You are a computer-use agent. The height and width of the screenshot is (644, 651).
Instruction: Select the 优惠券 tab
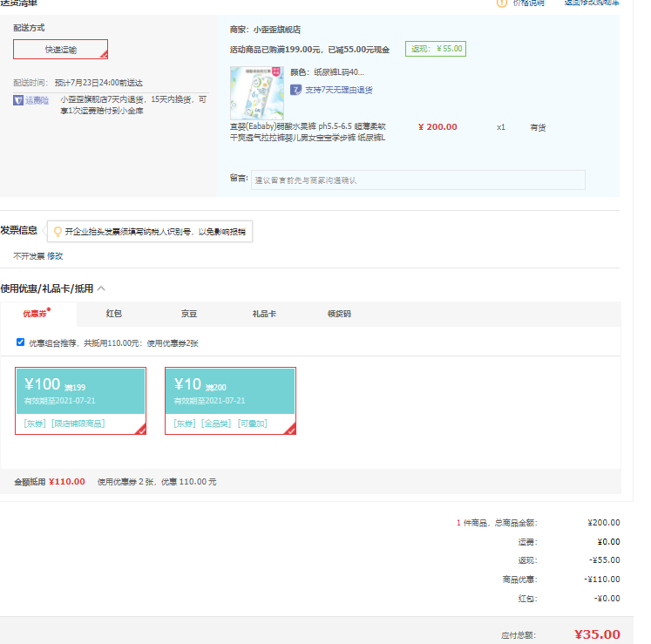[x=37, y=314]
